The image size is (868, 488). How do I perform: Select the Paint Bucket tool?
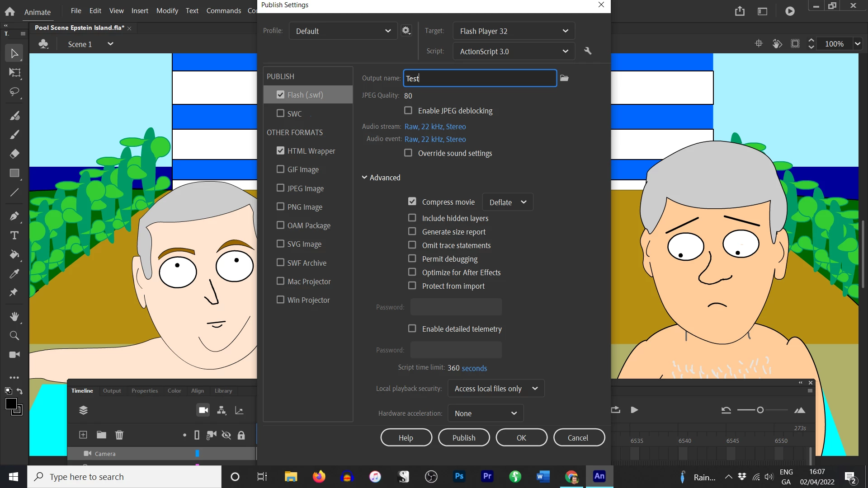pos(14,254)
